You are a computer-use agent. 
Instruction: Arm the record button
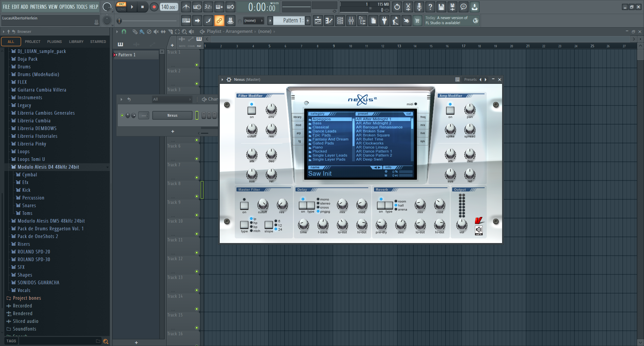pos(154,7)
